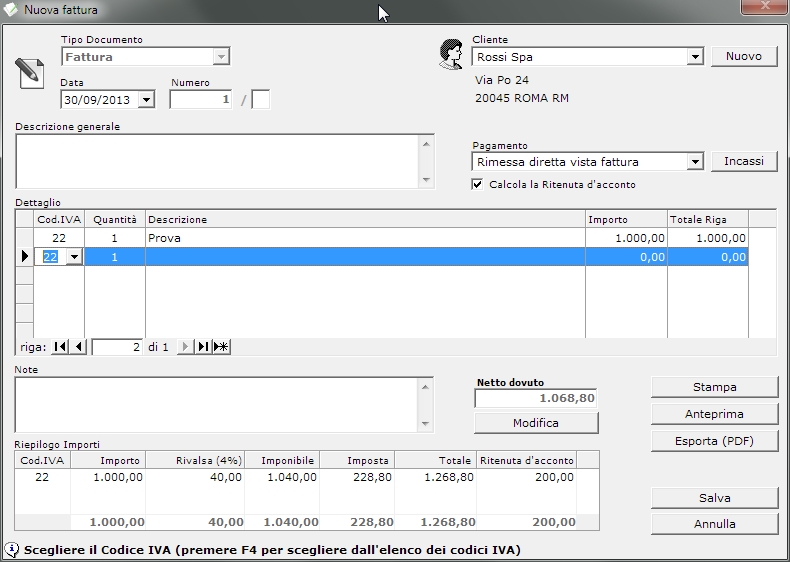Image resolution: width=790 pixels, height=562 pixels.
Task: Cancel with the Annulla button
Action: pos(714,524)
